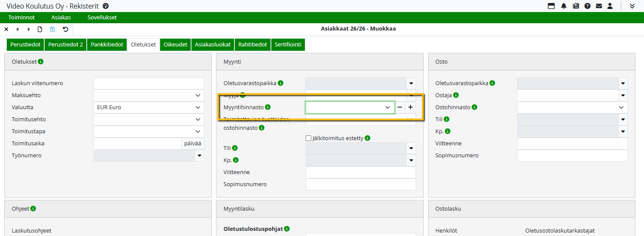This screenshot has width=644, height=236.
Task: Expand the Maksuehto dropdown
Action: (x=197, y=95)
